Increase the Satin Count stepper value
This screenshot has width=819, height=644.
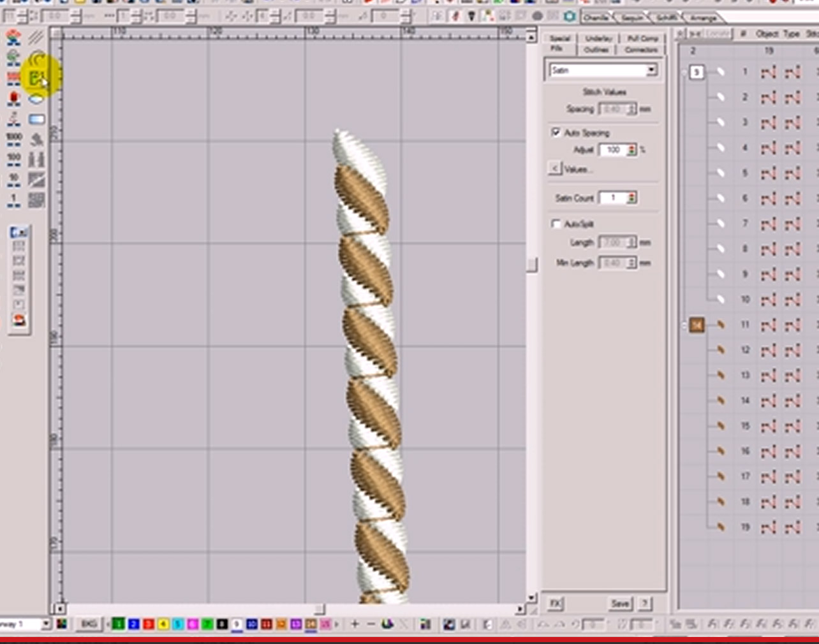pyautogui.click(x=631, y=195)
